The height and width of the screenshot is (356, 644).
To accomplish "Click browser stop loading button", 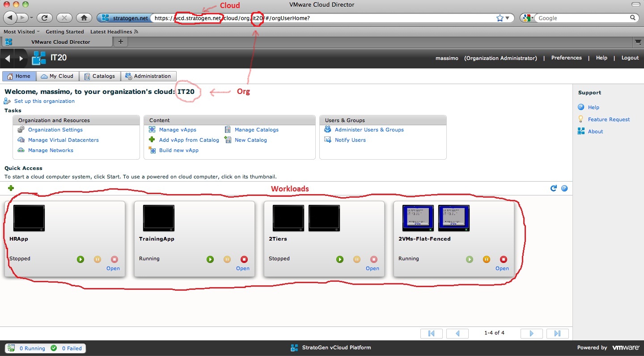I will [x=64, y=18].
